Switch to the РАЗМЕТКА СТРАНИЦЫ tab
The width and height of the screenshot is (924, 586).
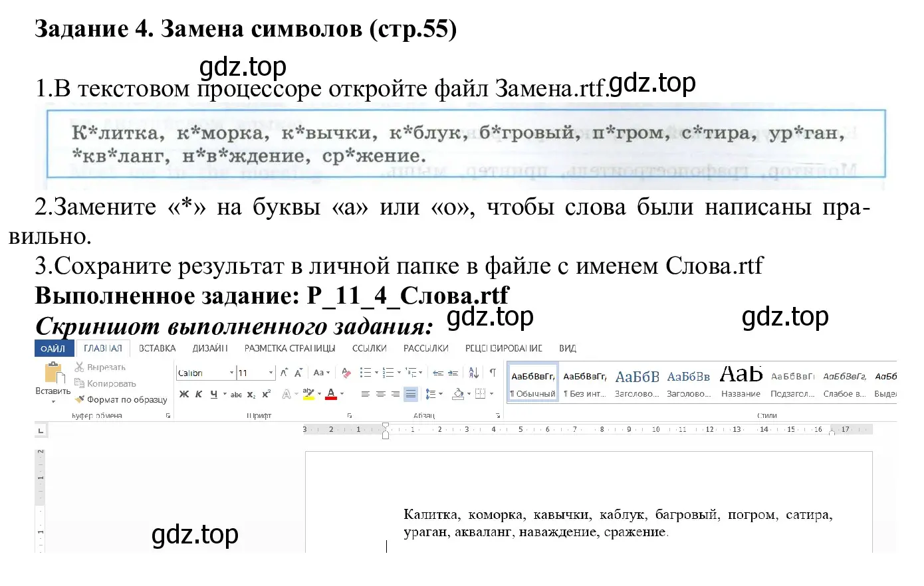click(290, 349)
